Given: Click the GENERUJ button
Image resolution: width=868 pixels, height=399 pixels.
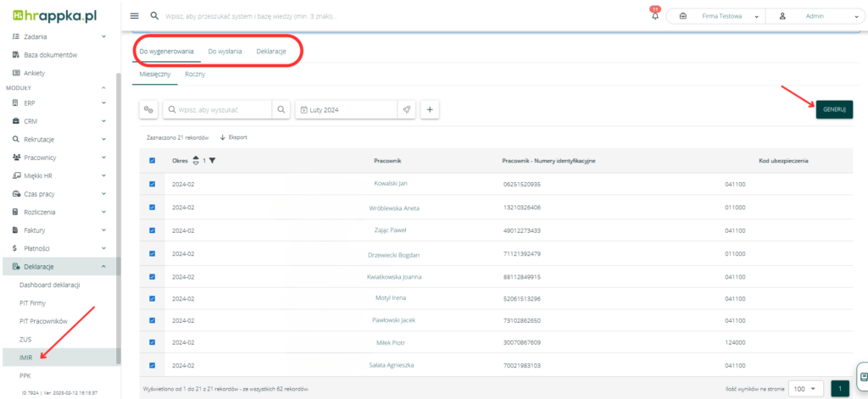Looking at the screenshot, I should pos(834,109).
